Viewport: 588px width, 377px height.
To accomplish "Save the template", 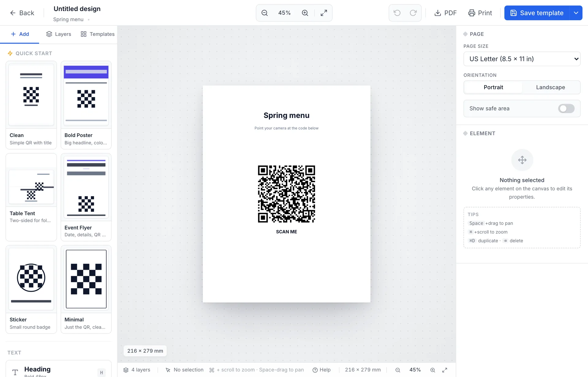I will coord(537,13).
